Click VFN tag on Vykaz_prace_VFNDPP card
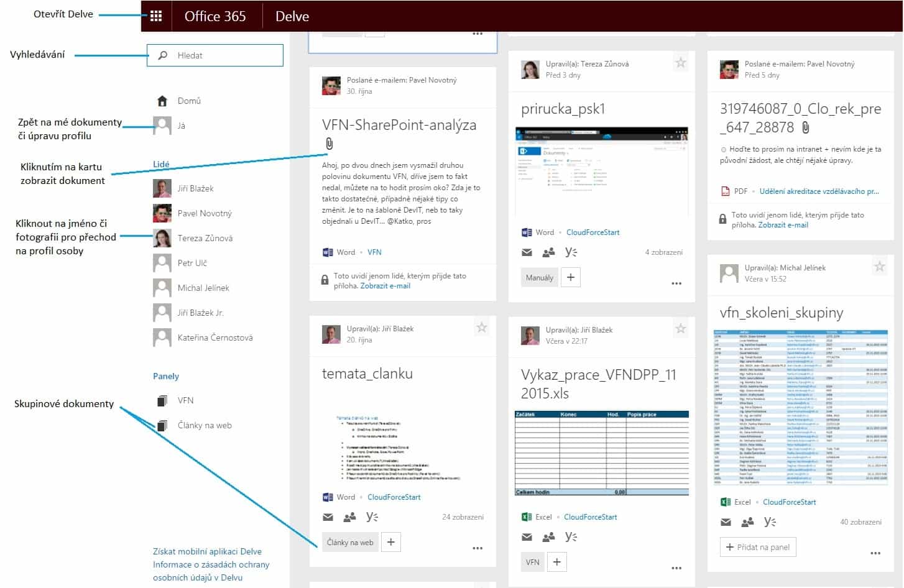904x588 pixels. coord(533,562)
